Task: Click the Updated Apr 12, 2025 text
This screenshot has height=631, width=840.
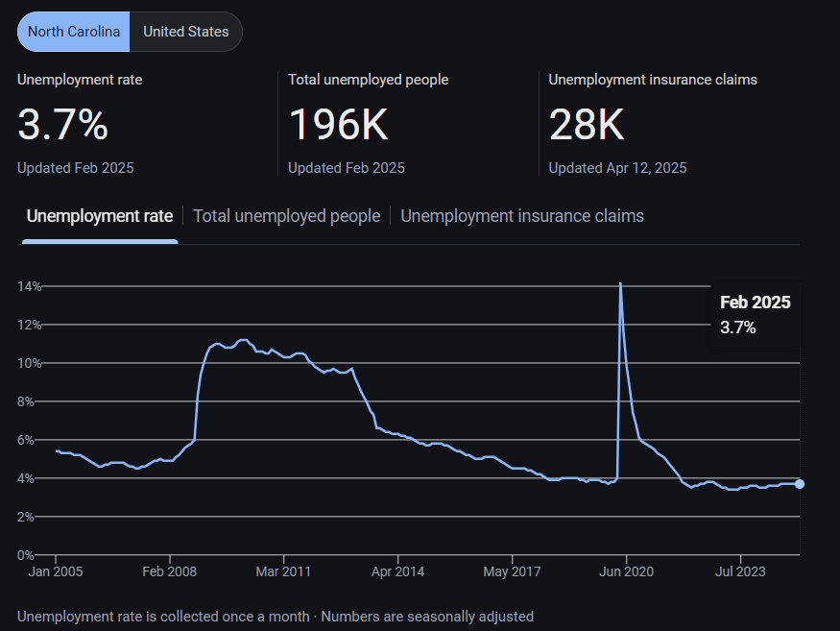Action: 617,168
